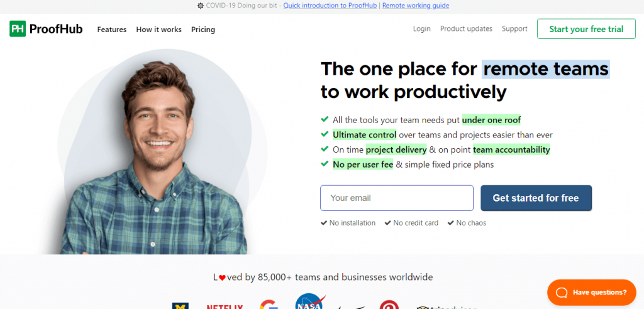Click the Your email input field
Viewport: 644px width, 309px height.
397,198
